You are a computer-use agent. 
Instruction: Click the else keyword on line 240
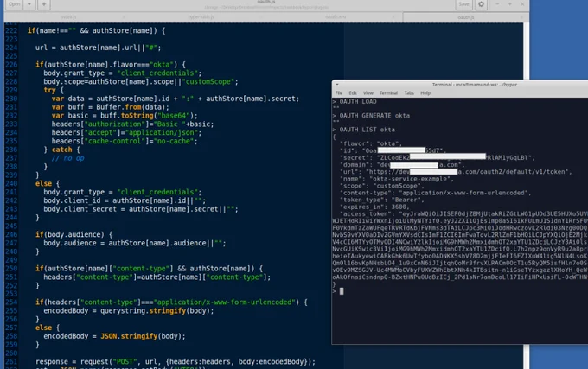pos(43,183)
